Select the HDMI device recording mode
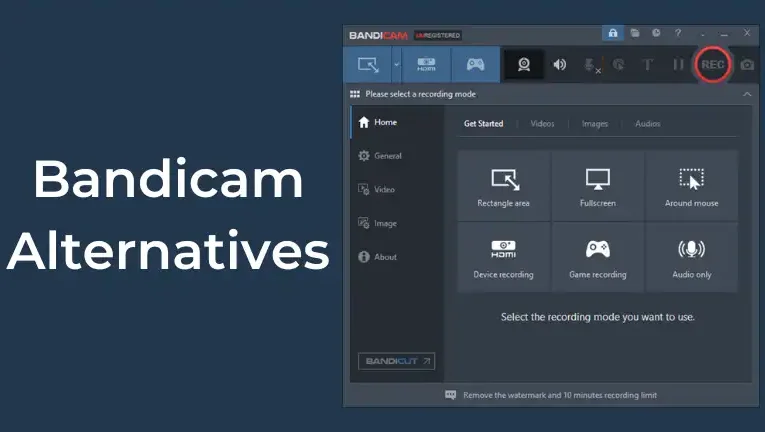This screenshot has height=432, width=765. [426, 65]
